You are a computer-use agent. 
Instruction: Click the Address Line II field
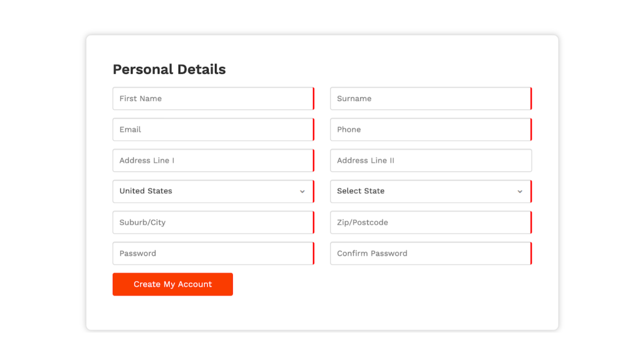pos(431,161)
